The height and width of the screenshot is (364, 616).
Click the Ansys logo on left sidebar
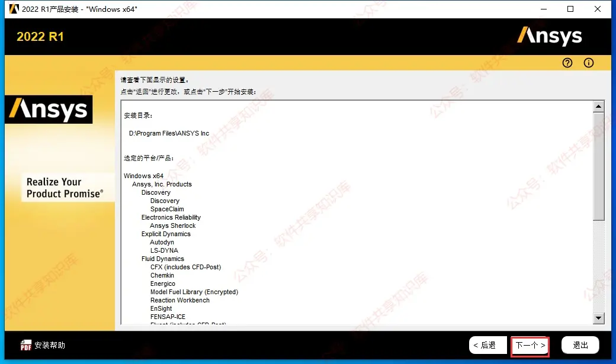tap(49, 109)
